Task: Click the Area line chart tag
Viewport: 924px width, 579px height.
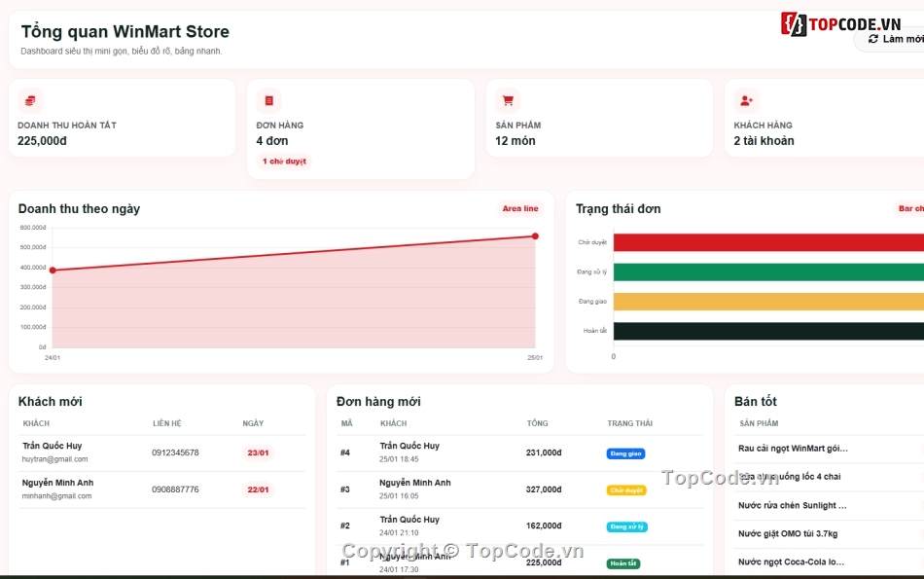Action: click(x=519, y=208)
